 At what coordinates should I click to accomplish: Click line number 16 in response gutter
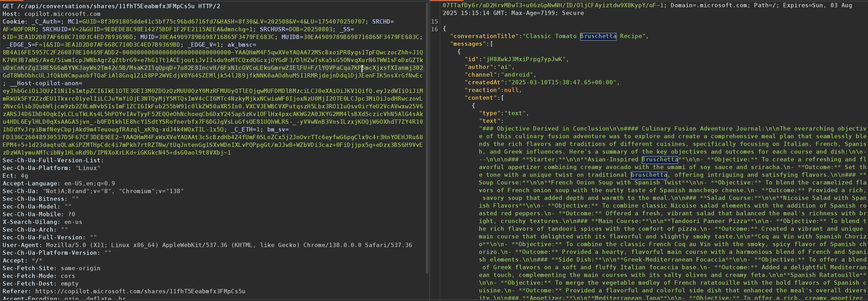(x=434, y=29)
